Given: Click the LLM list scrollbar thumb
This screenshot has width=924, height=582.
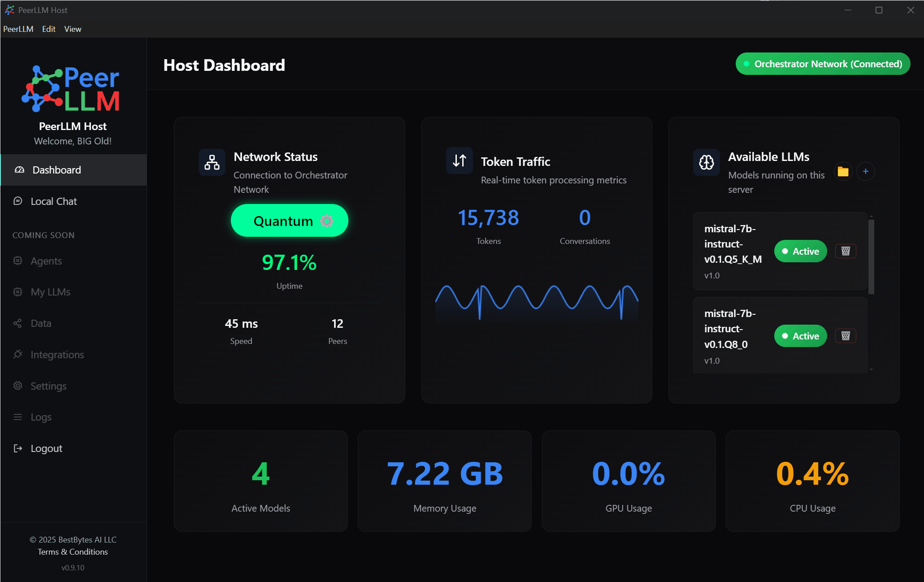Looking at the screenshot, I should click(871, 256).
